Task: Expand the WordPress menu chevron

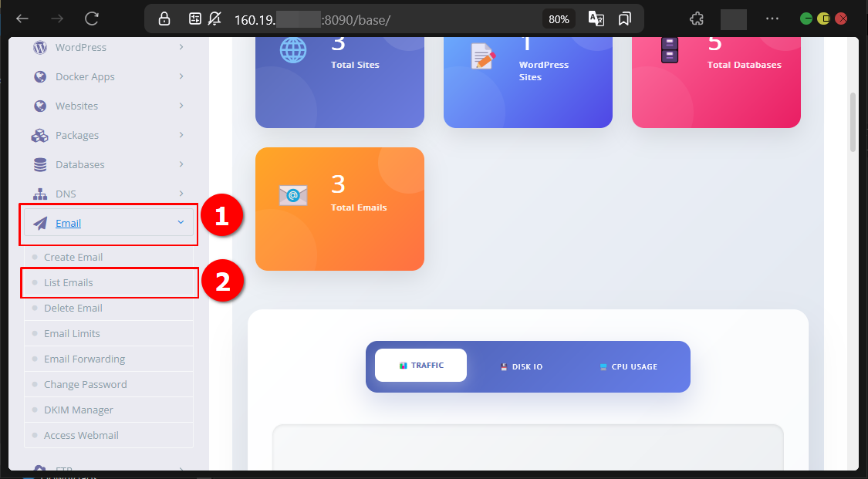Action: coord(181,47)
